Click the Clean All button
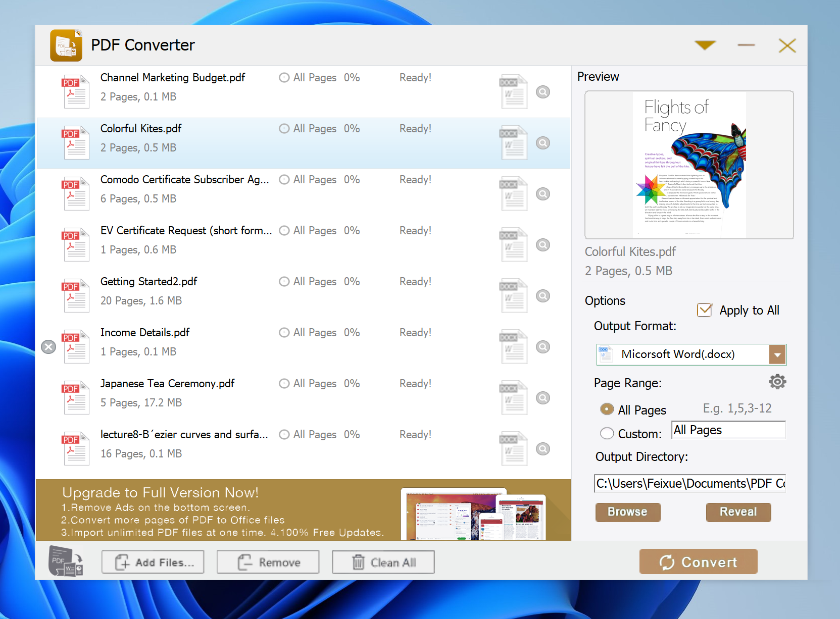840x619 pixels. tap(383, 562)
